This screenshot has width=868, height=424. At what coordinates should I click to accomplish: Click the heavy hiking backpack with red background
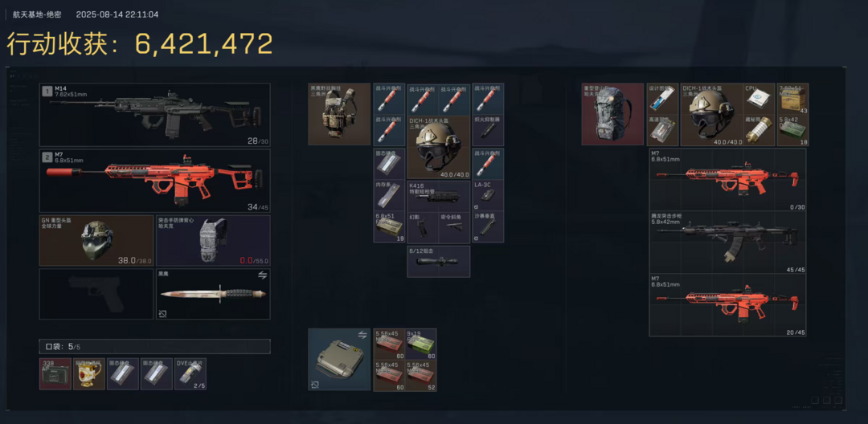tap(612, 114)
